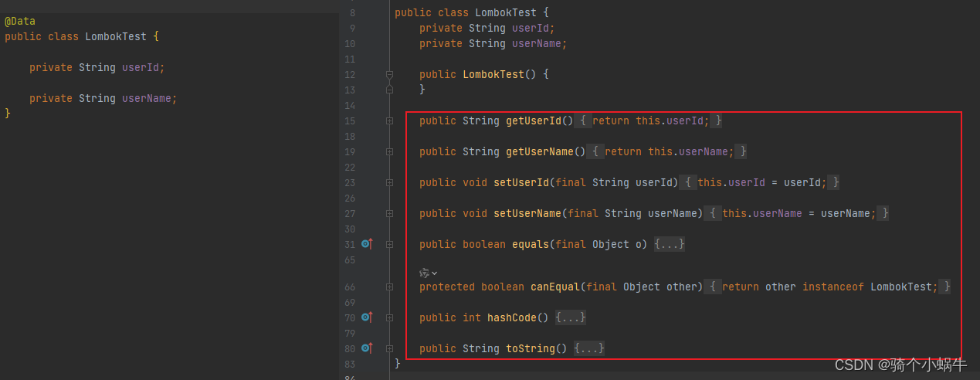Screen dimensions: 980x380
Task: Click the fold end marker on line 13
Action: [x=389, y=90]
